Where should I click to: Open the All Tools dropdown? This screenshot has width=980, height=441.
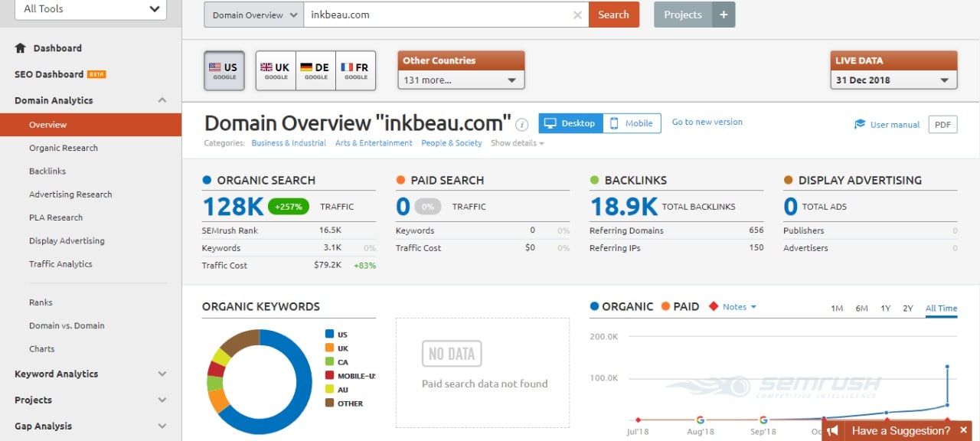click(x=91, y=9)
